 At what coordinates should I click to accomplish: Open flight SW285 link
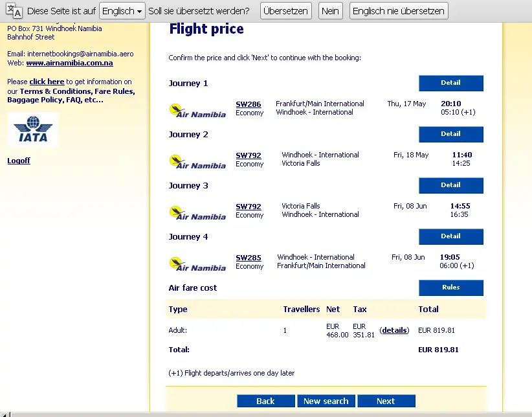pyautogui.click(x=249, y=258)
